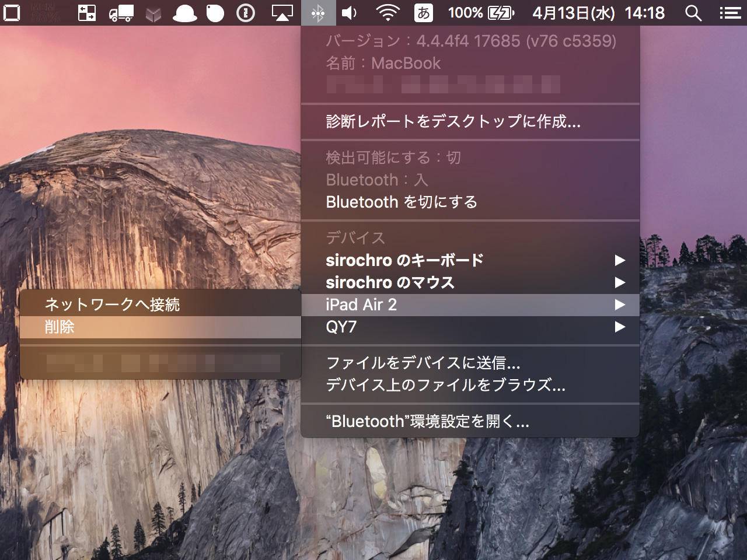Image resolution: width=747 pixels, height=560 pixels.
Task: Expand the QY7 device submenu arrow
Action: [x=620, y=327]
